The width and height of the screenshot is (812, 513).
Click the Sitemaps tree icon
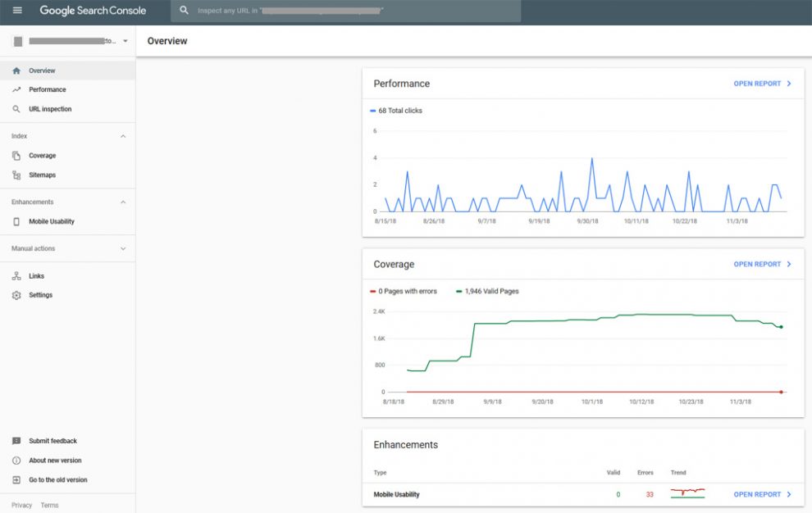pos(16,175)
